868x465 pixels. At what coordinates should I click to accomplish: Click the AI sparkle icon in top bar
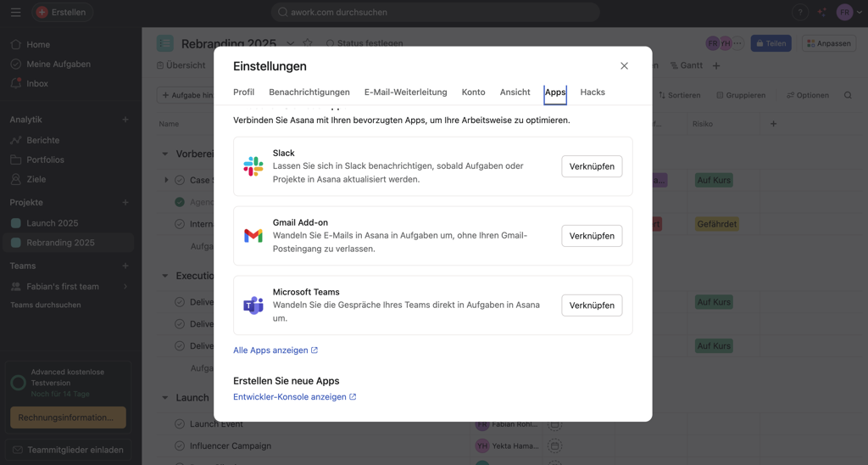pyautogui.click(x=822, y=12)
